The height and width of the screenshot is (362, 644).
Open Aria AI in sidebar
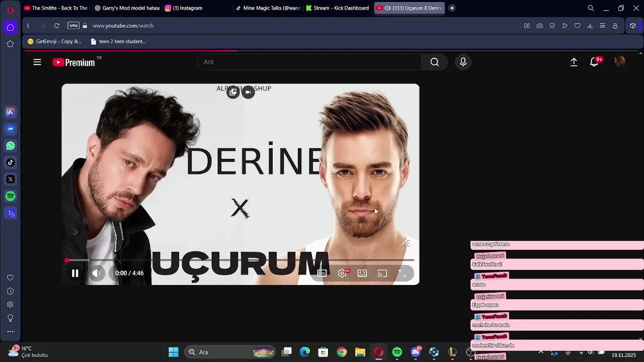tap(10, 112)
